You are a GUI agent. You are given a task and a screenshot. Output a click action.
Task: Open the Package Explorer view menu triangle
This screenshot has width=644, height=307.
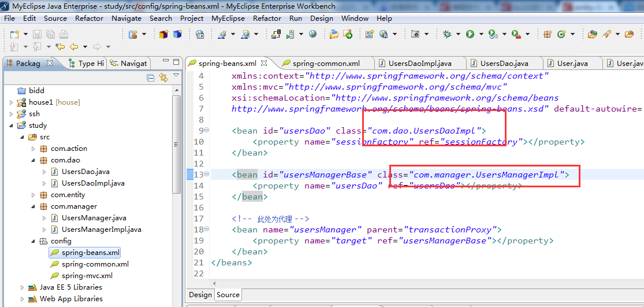176,75
